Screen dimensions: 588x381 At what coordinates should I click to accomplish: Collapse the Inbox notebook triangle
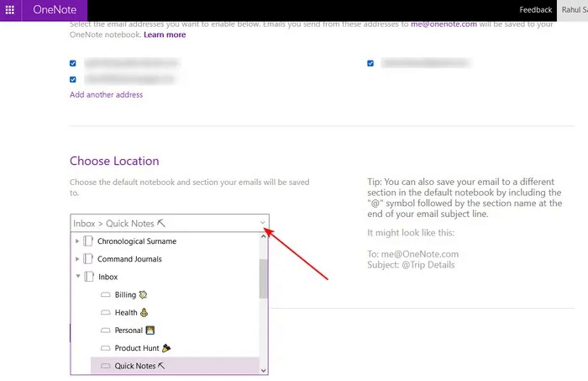[x=78, y=276]
